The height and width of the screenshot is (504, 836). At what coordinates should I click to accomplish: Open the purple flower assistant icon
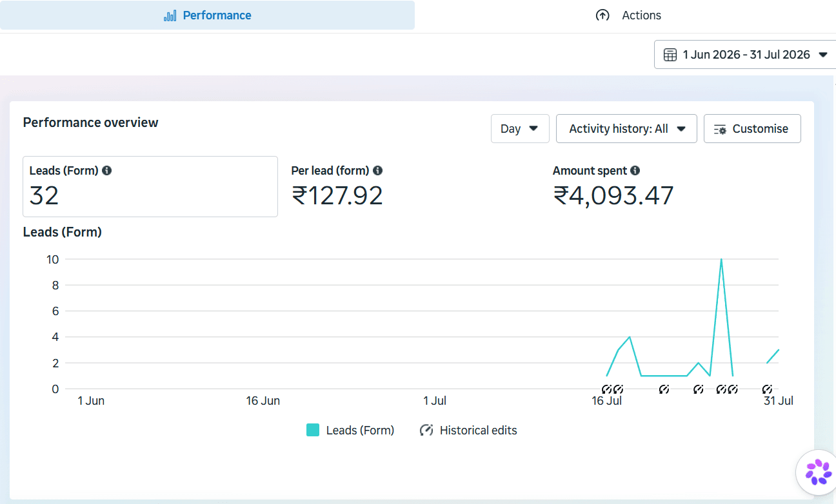[818, 472]
